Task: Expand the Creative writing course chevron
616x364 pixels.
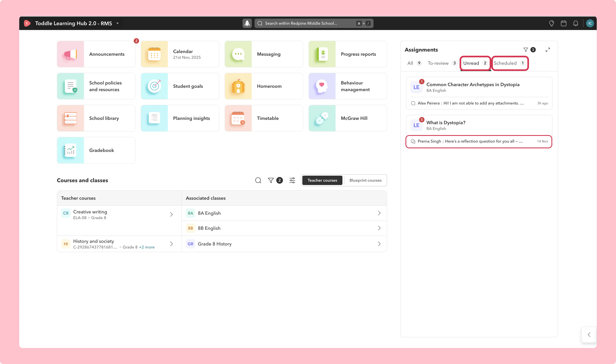Action: [x=171, y=214]
